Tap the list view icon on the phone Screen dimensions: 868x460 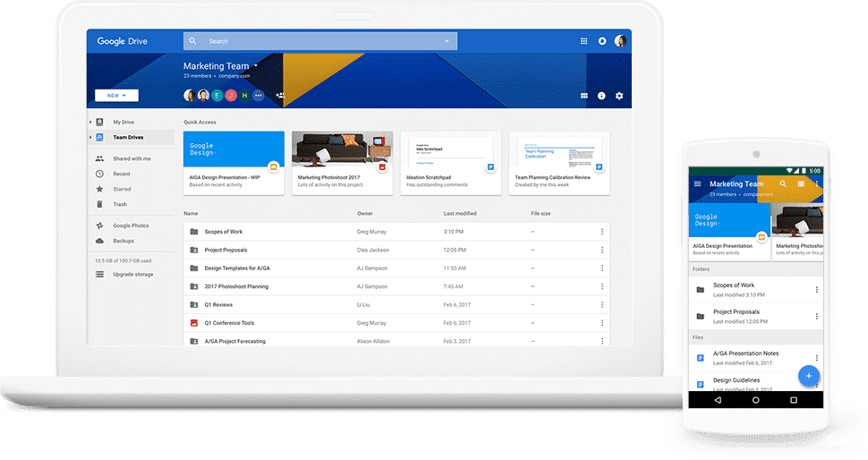801,183
